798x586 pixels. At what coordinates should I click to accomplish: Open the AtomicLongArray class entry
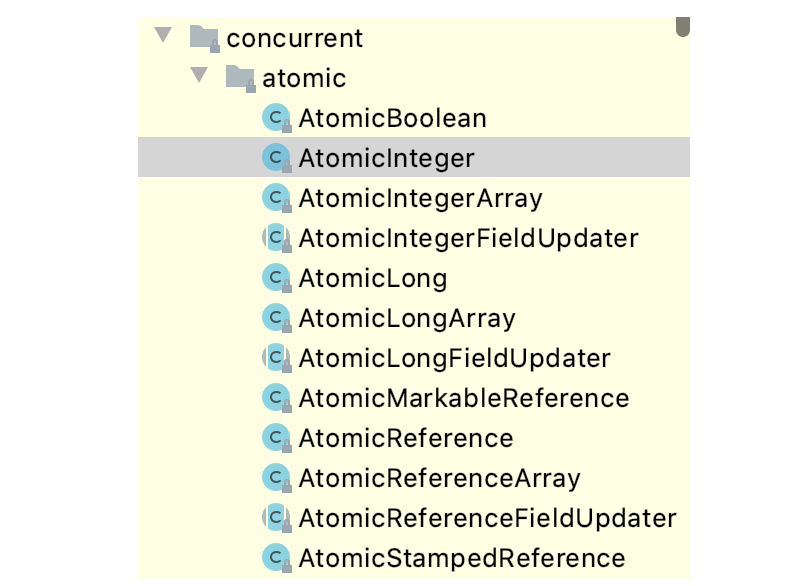click(x=406, y=318)
